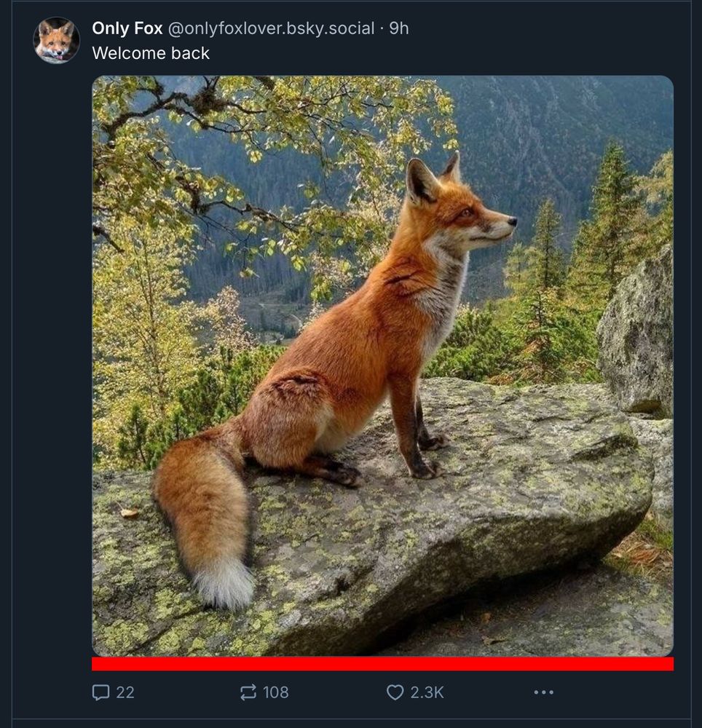Click the 22 replies count

[x=125, y=692]
